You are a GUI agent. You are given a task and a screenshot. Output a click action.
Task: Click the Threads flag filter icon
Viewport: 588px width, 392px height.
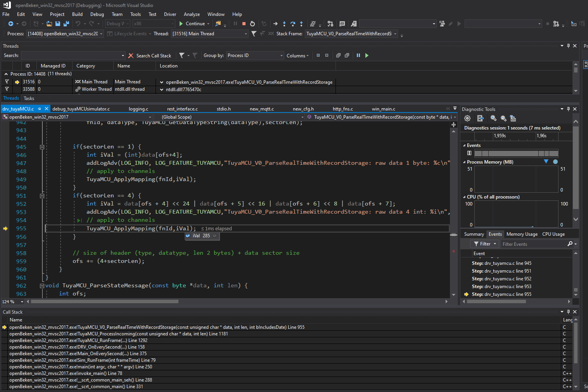point(182,55)
